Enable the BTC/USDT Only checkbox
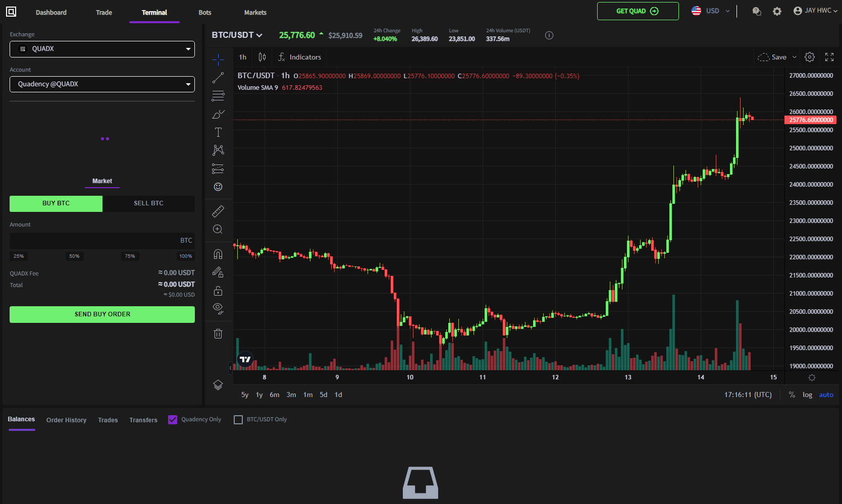Viewport: 842px width, 504px height. click(238, 420)
